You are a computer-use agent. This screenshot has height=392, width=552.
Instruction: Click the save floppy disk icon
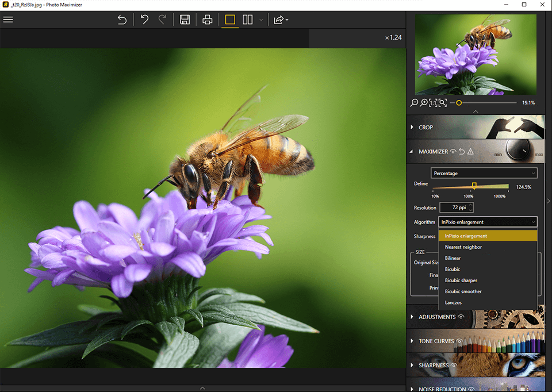[185, 20]
